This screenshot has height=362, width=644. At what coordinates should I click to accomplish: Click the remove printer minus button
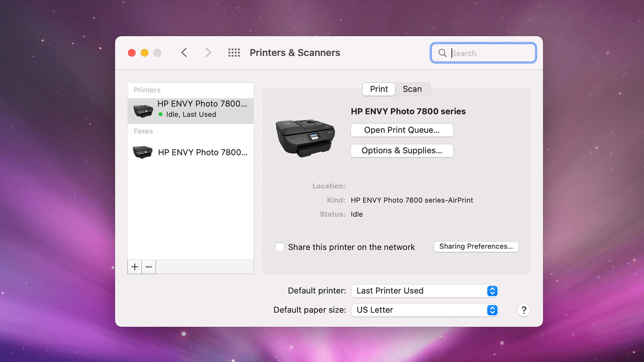(149, 267)
